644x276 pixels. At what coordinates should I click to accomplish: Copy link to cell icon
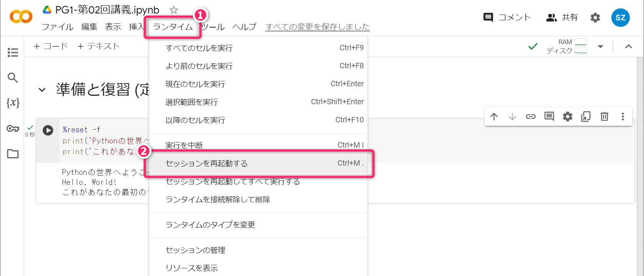pos(530,117)
